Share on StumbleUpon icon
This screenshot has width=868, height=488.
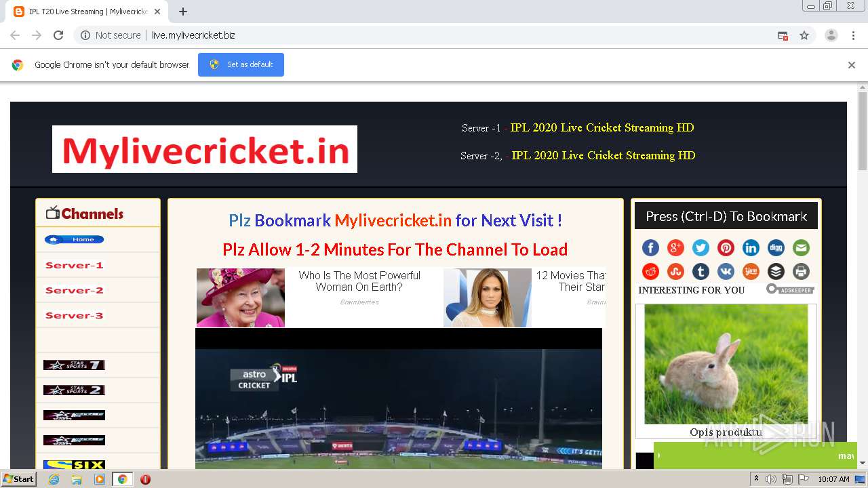tap(675, 272)
